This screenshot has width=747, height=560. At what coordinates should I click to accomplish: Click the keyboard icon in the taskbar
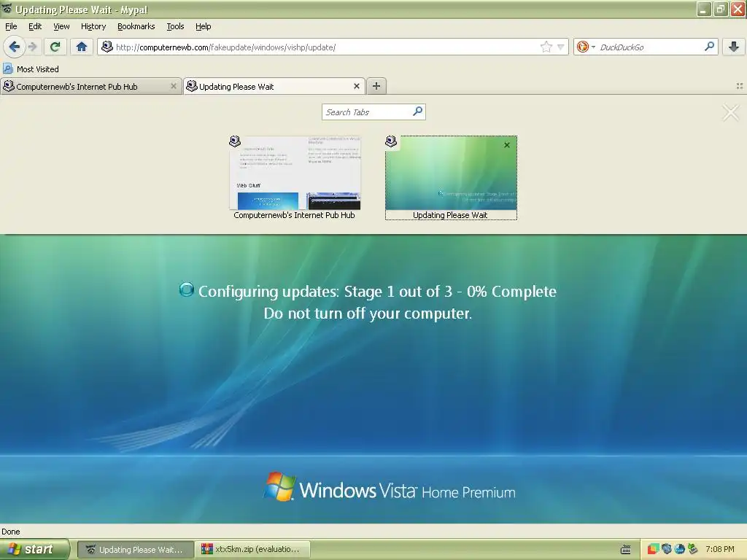coord(625,550)
